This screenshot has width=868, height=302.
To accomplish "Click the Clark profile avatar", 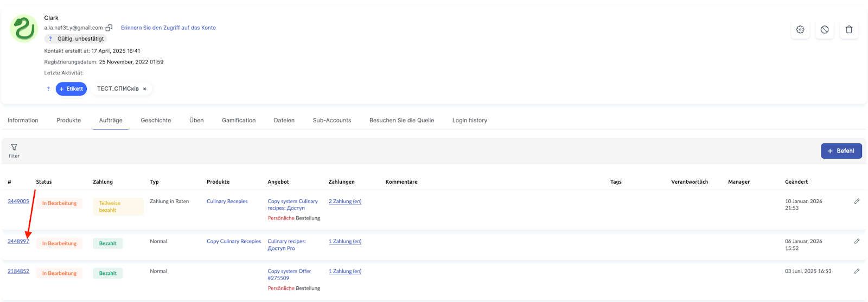I will (x=24, y=29).
